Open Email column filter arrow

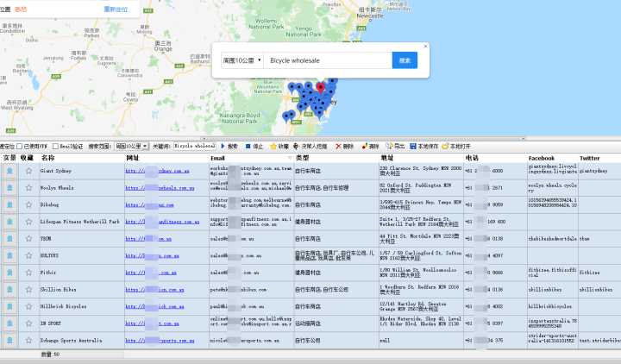click(x=290, y=158)
